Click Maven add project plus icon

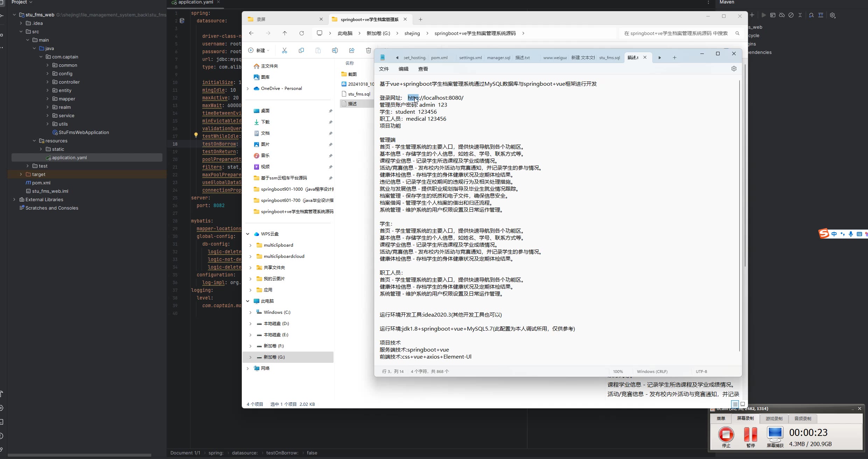click(x=752, y=15)
